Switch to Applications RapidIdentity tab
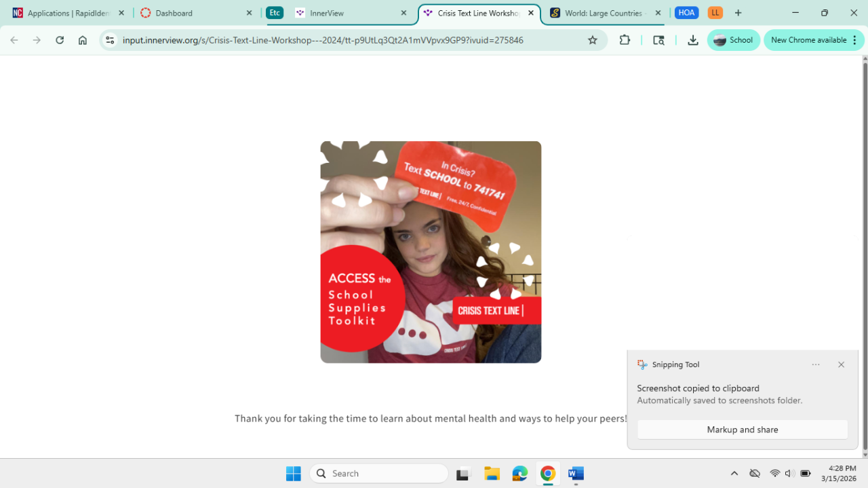 68,13
